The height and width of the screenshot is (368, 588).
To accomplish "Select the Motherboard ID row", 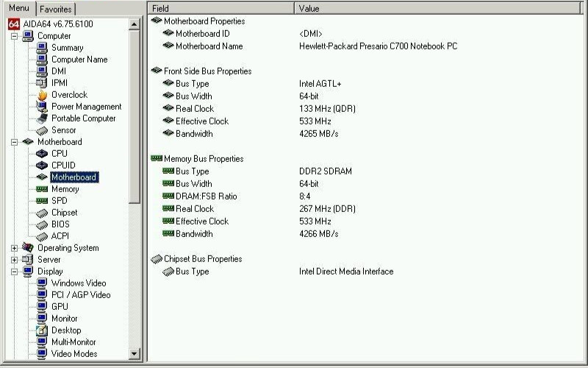I will 203,34.
